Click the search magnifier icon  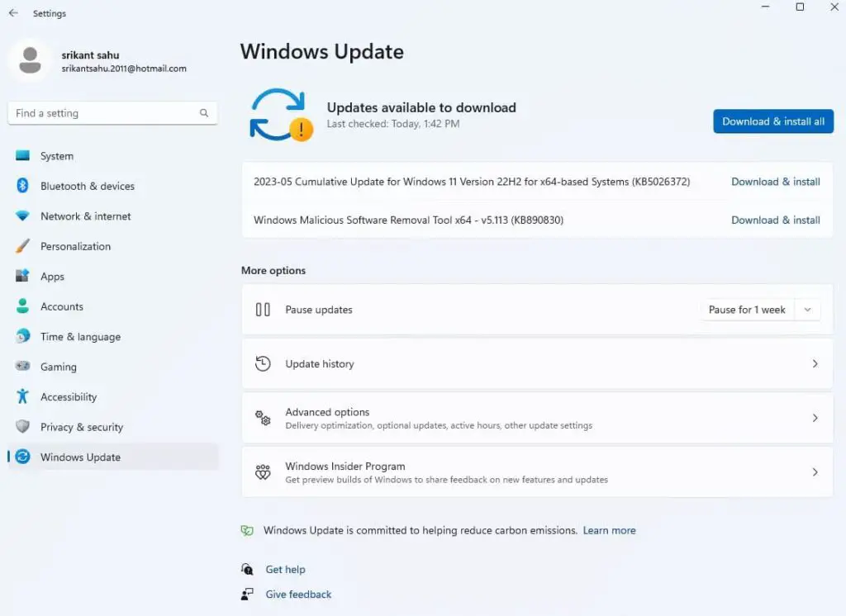tap(204, 113)
